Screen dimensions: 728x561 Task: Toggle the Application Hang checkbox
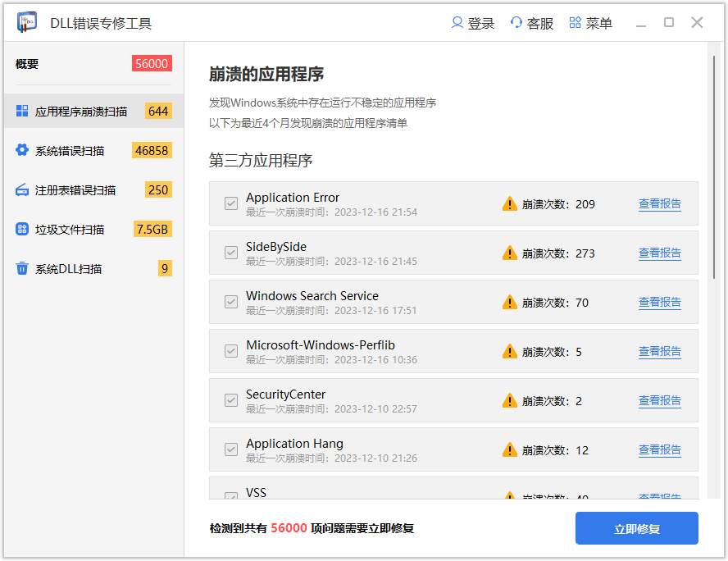pos(231,449)
